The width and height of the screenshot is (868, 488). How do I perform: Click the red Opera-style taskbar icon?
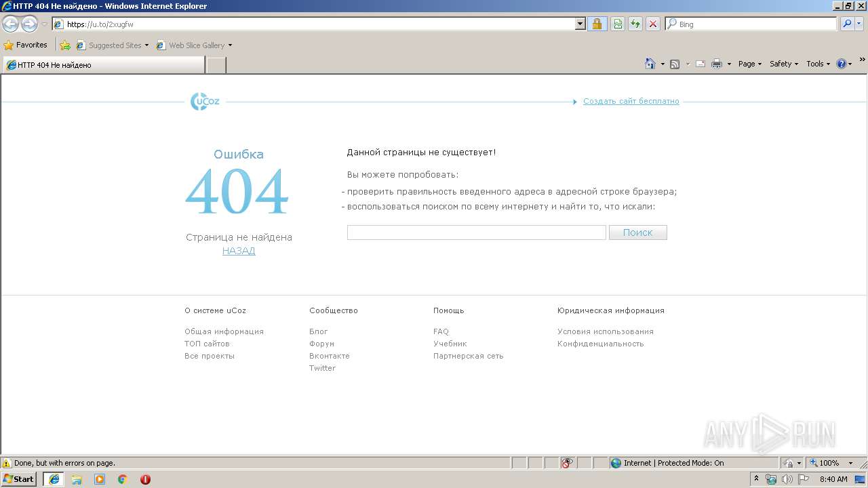[145, 479]
